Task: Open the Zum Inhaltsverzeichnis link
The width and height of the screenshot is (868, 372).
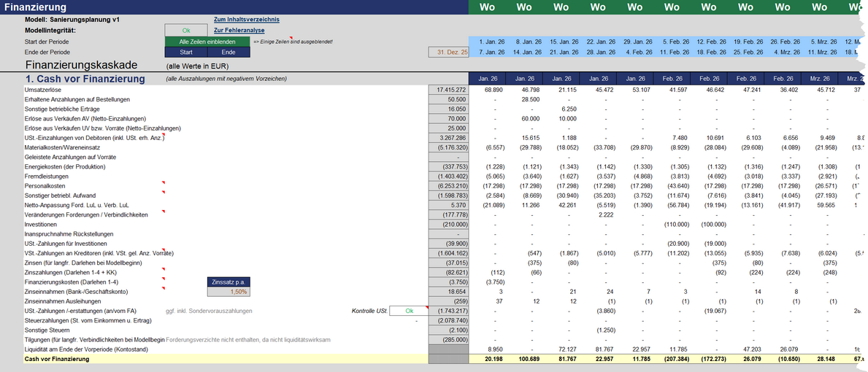Action: (246, 20)
